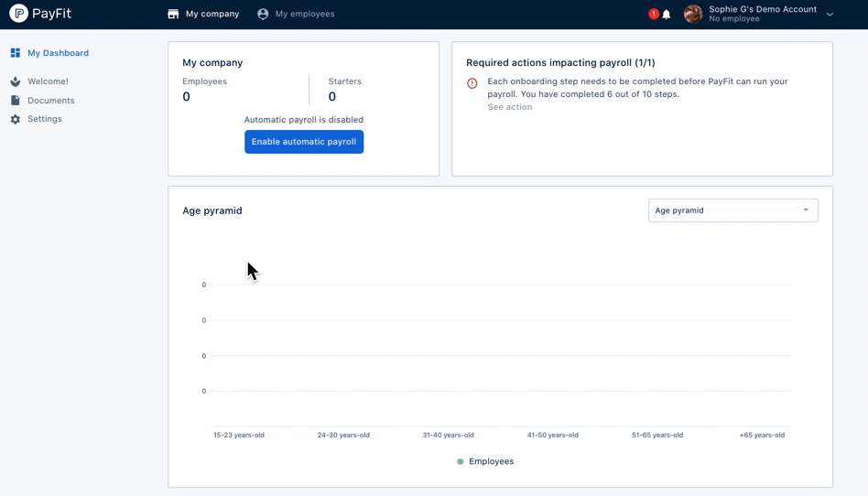Click the Age pyramid chart heading
The width and height of the screenshot is (868, 496).
click(x=212, y=210)
